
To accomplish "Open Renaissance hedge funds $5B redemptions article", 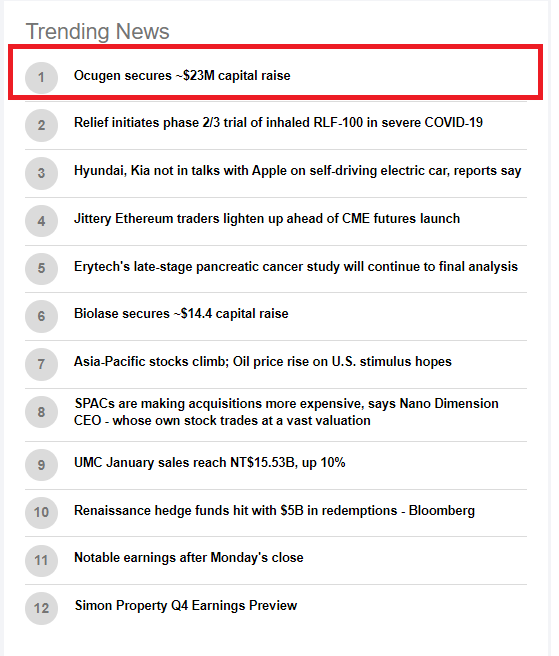I will click(274, 511).
